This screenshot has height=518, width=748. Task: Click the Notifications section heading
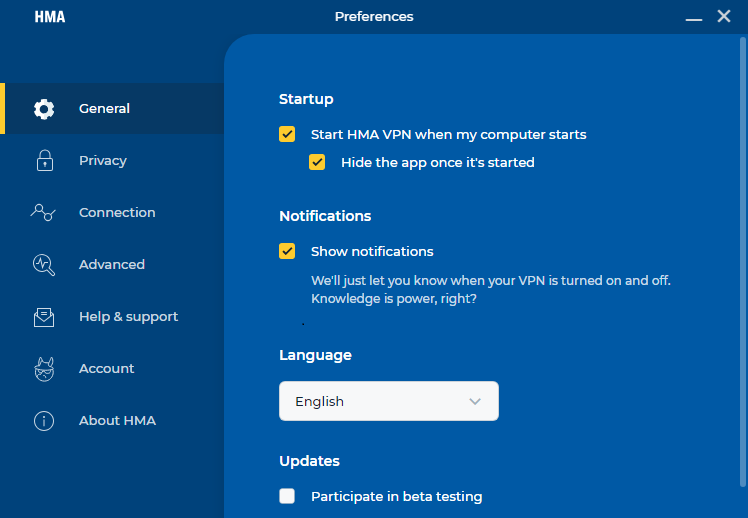pyautogui.click(x=325, y=216)
